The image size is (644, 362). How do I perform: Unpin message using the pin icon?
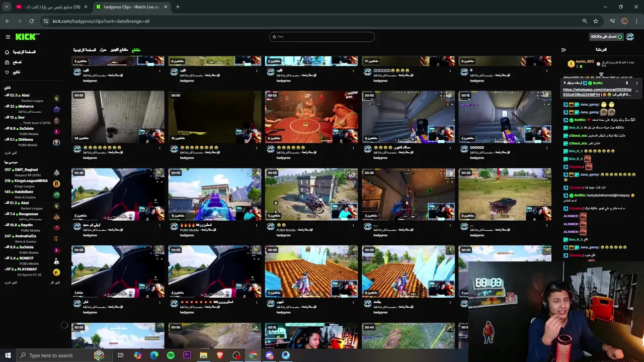(x=627, y=83)
